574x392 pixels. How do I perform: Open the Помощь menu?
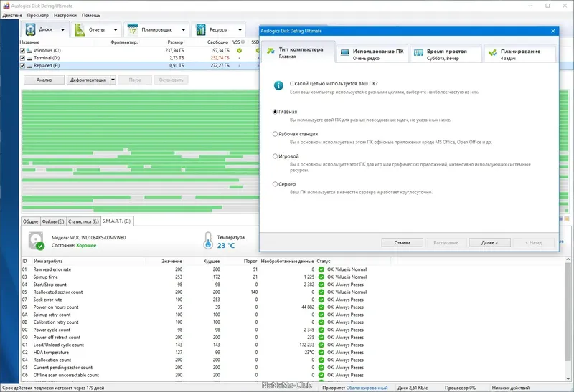[x=91, y=15]
